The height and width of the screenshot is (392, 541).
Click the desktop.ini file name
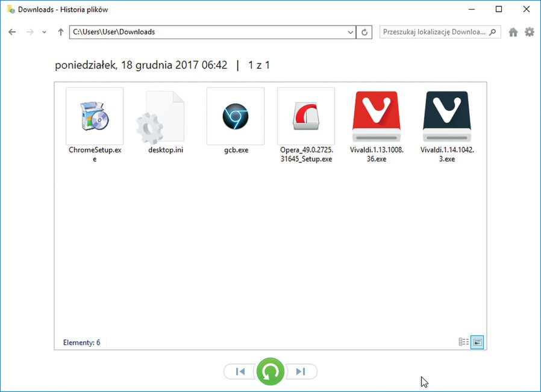tap(166, 150)
